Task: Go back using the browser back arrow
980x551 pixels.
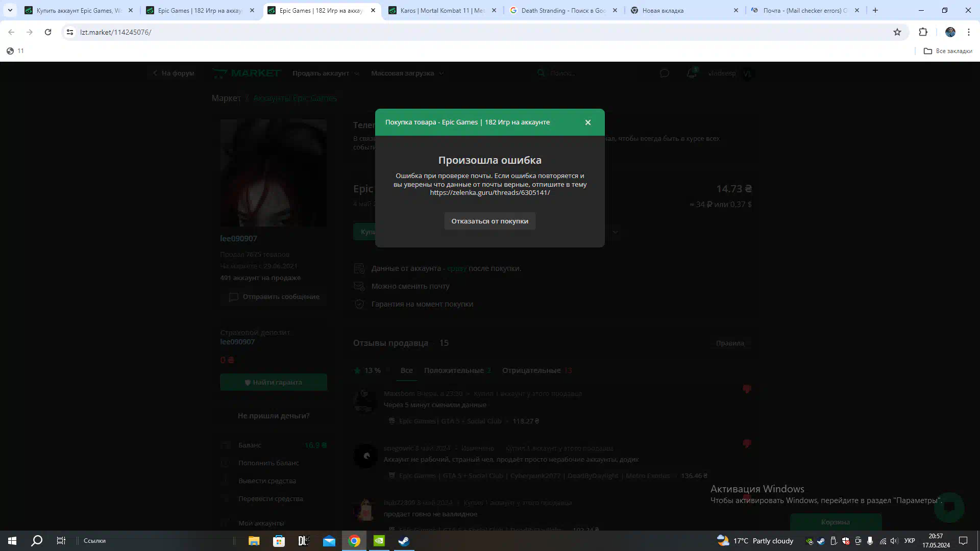Action: click(11, 32)
